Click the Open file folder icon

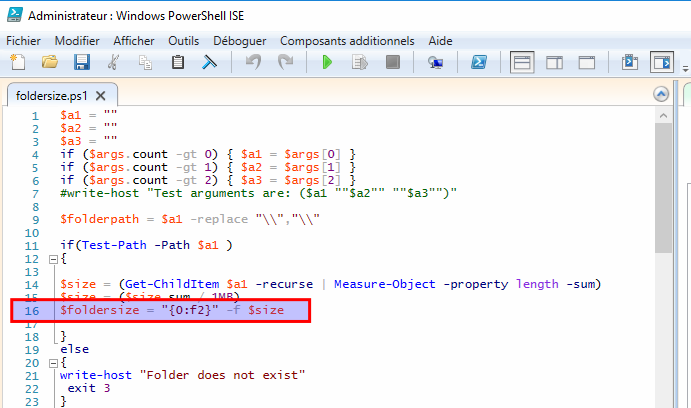point(49,63)
